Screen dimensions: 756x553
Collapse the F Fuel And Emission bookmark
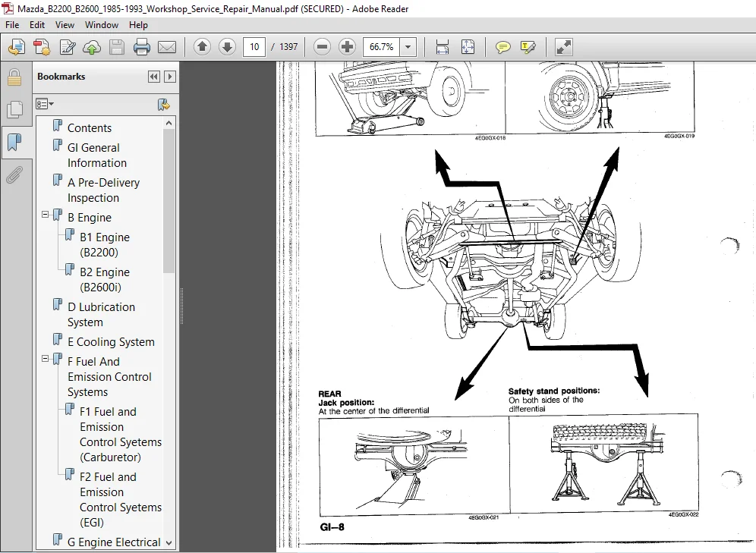46,359
